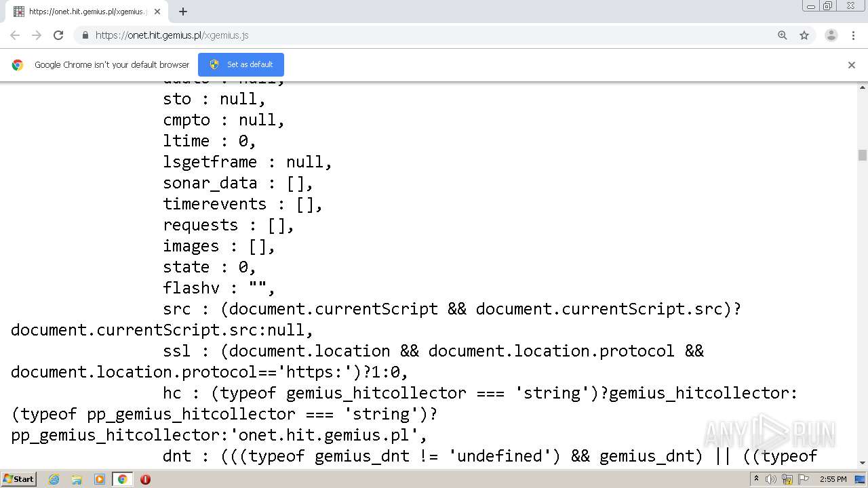This screenshot has width=868, height=488.
Task: Open the volume control in the tray
Action: click(x=771, y=479)
